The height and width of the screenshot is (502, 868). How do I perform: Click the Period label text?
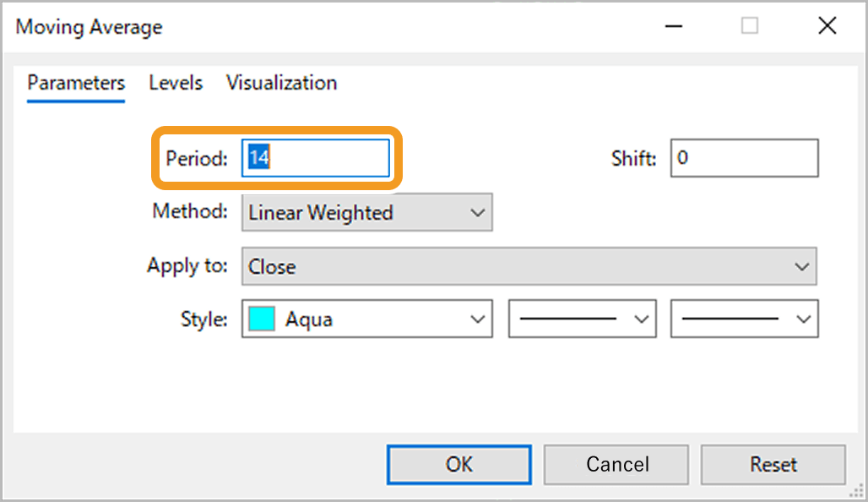point(197,158)
